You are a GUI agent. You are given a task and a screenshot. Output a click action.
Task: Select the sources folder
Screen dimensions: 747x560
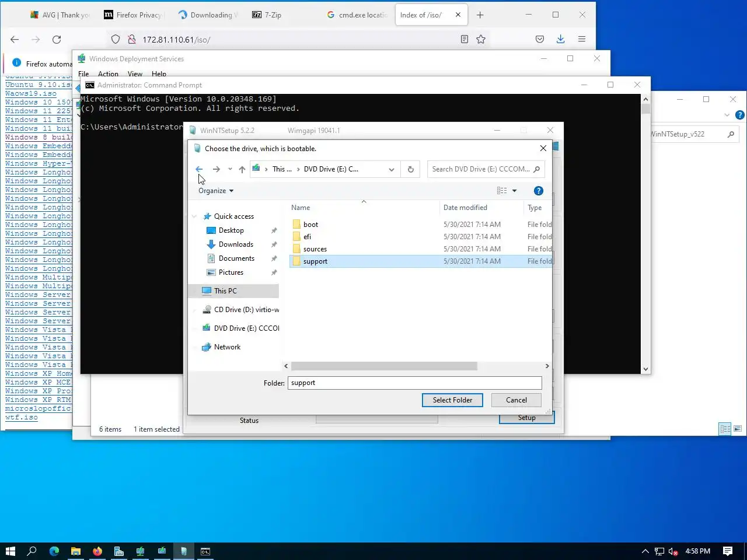point(315,249)
